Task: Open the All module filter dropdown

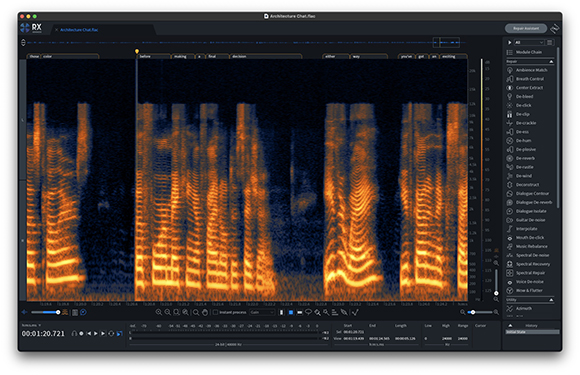Action: pos(529,43)
